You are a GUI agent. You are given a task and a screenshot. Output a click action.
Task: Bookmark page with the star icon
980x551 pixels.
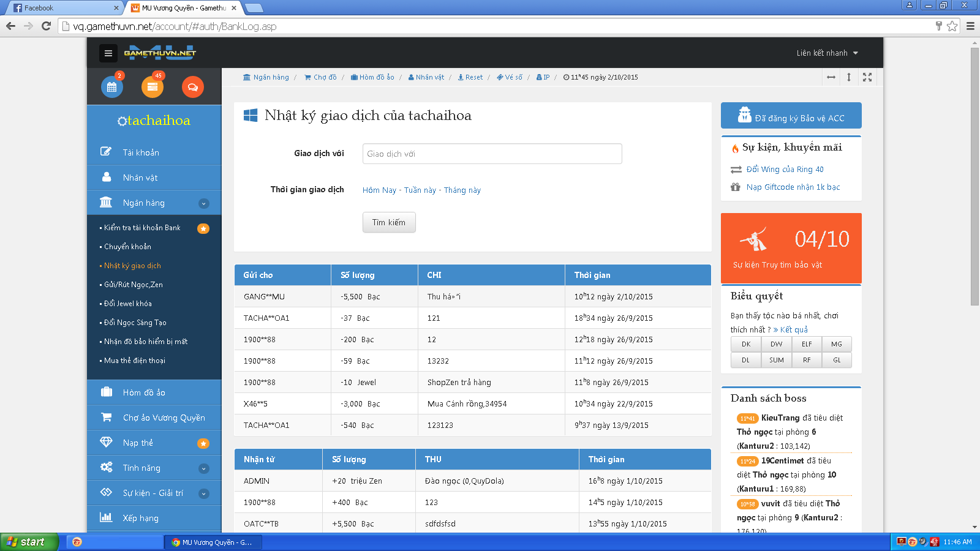click(952, 26)
